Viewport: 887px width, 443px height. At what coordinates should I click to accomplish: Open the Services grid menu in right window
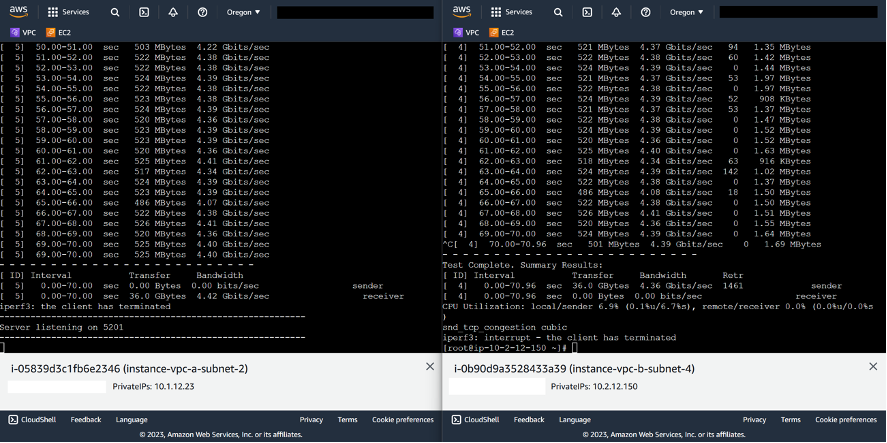coord(511,12)
